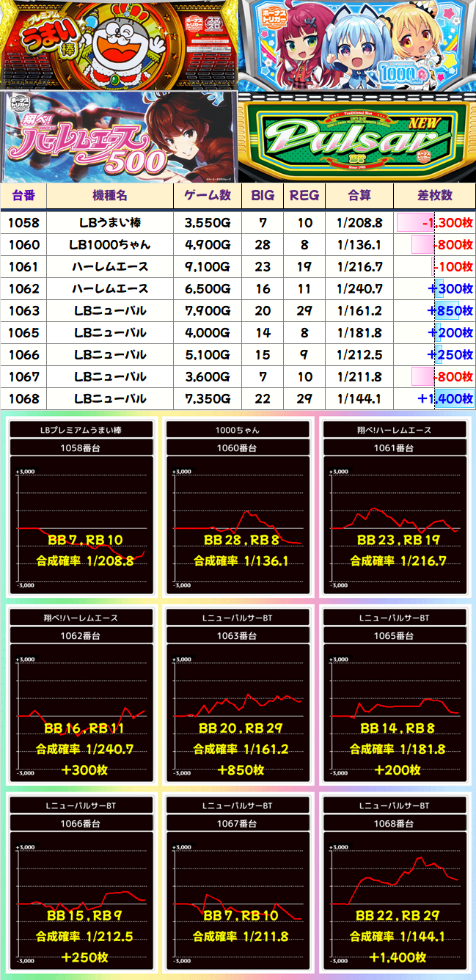Screen dimensions: 476x980
Task: Click the 1000ちゃん graph title label
Action: 238,430
